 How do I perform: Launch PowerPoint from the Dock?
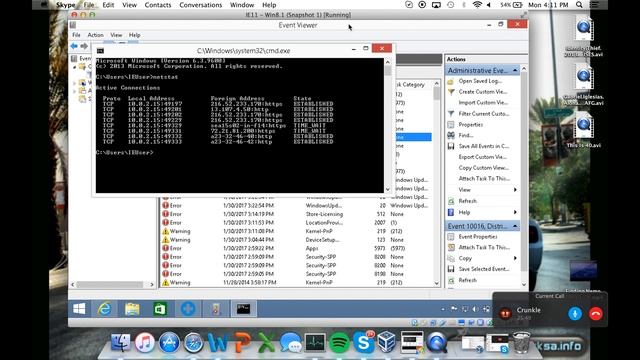click(242, 342)
